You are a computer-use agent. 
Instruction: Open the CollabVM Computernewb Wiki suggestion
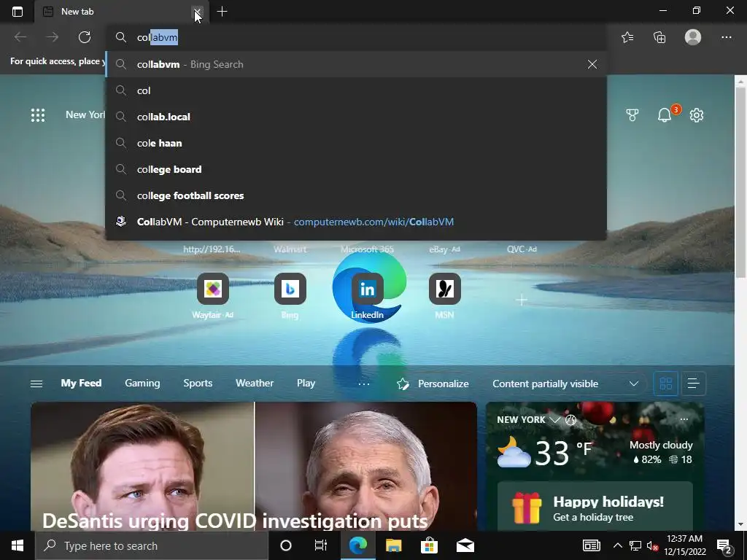356,222
